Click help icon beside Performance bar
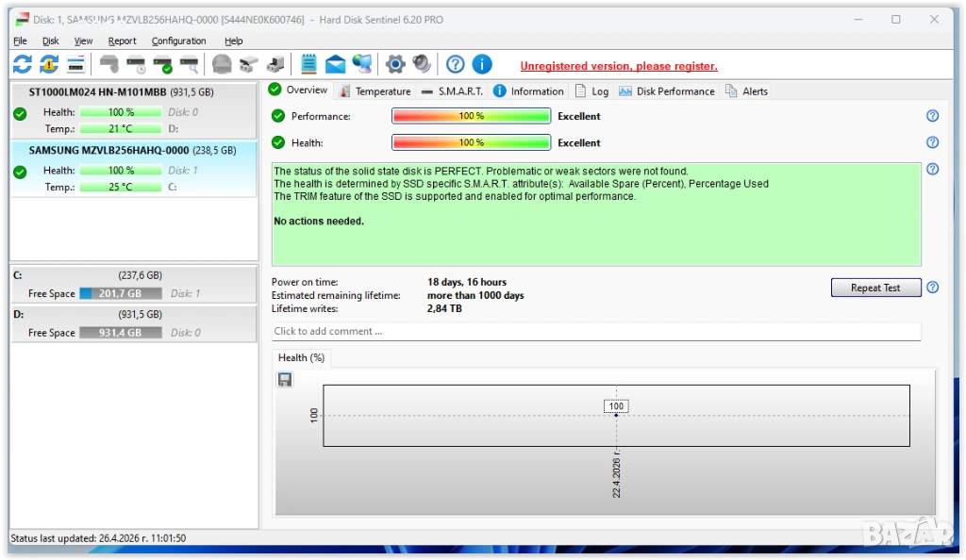The height and width of the screenshot is (560, 966). 932,116
